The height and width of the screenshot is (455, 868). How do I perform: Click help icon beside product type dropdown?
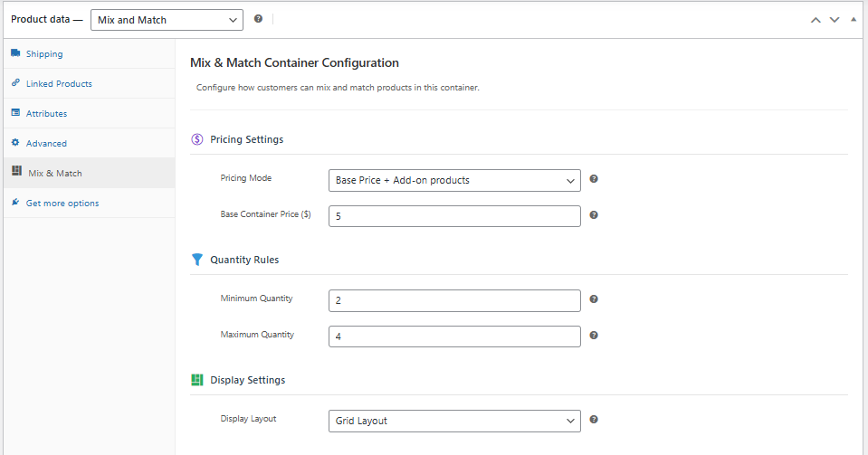(258, 19)
